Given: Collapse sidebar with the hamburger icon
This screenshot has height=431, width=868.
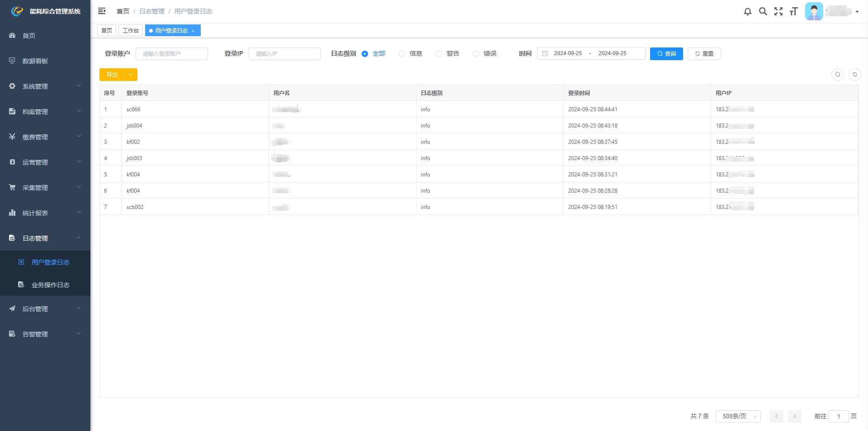Looking at the screenshot, I should point(102,11).
